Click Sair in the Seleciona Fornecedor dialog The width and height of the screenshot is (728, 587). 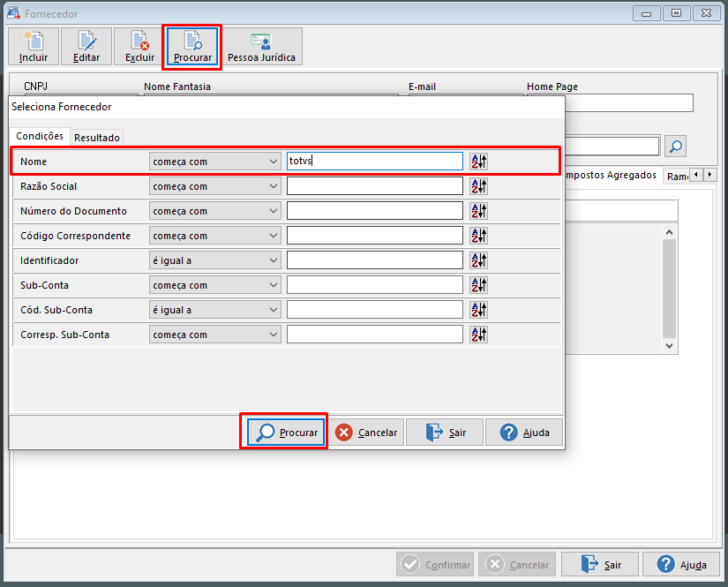point(445,433)
